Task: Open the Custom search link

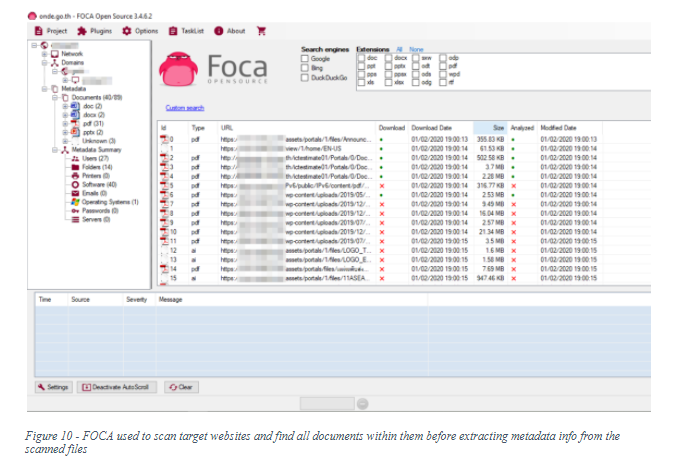Action: tap(185, 108)
